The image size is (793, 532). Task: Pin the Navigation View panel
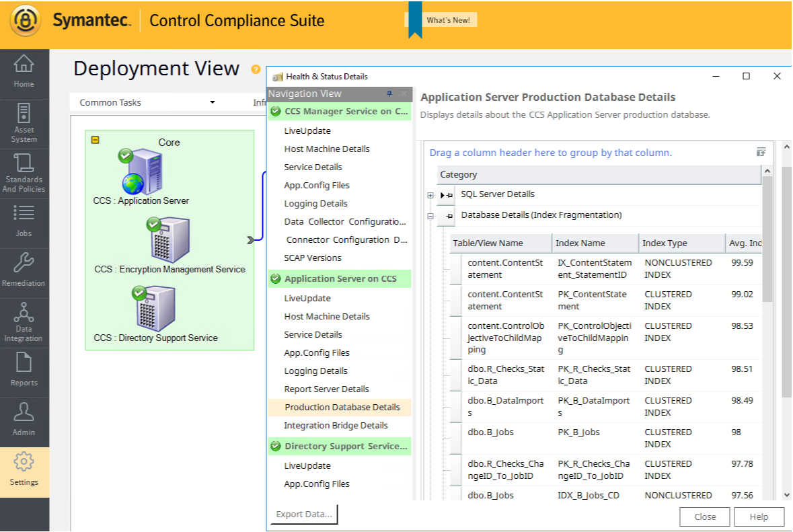click(389, 94)
